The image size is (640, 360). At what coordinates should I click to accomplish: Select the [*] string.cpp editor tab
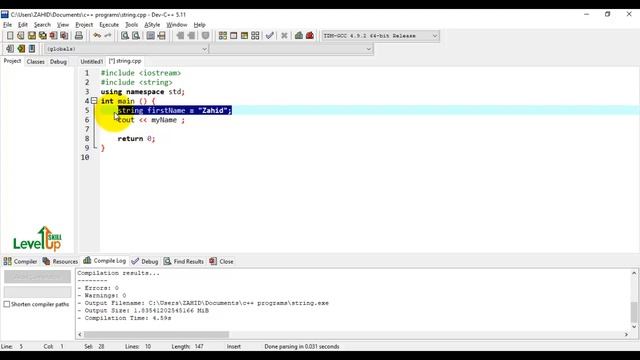click(x=125, y=61)
